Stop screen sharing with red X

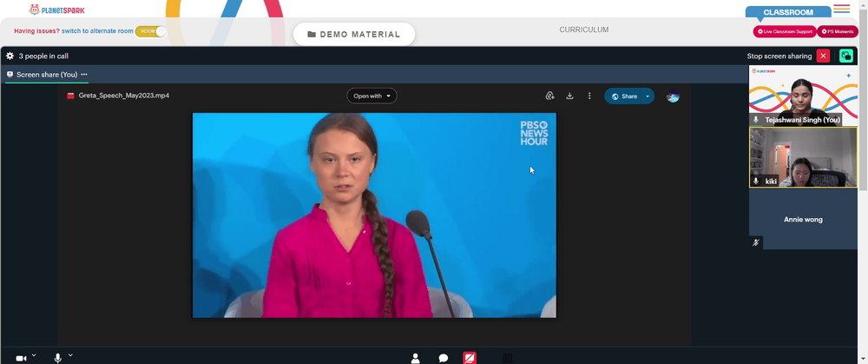[823, 56]
